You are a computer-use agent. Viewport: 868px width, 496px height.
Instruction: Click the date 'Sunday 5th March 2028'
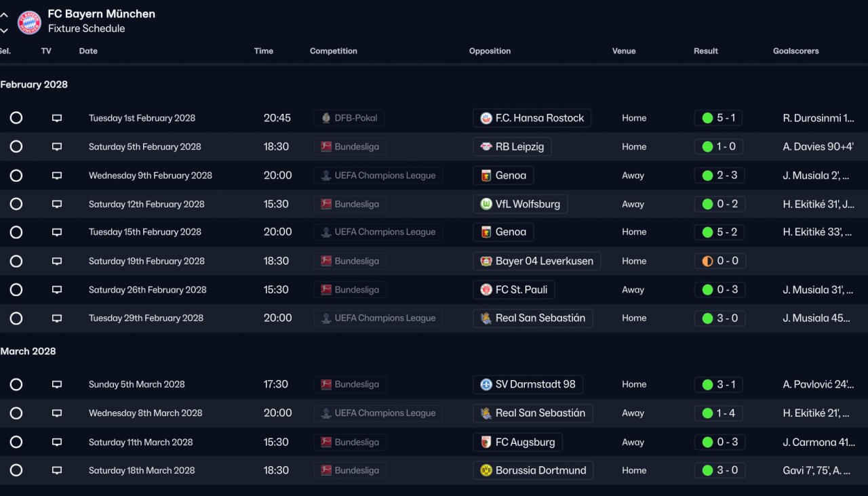point(137,384)
